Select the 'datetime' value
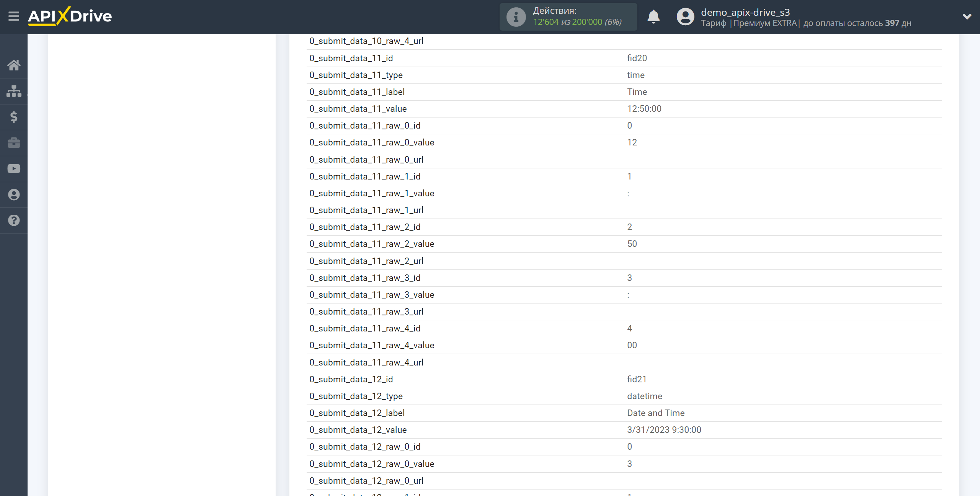Screen dimensions: 980x496 645,396
